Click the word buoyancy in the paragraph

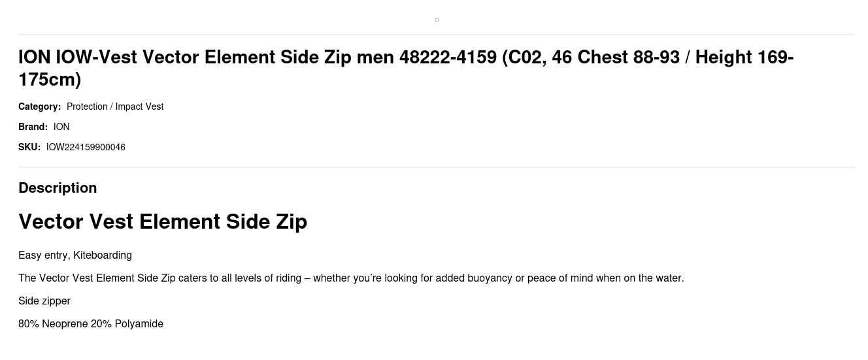[490, 278]
